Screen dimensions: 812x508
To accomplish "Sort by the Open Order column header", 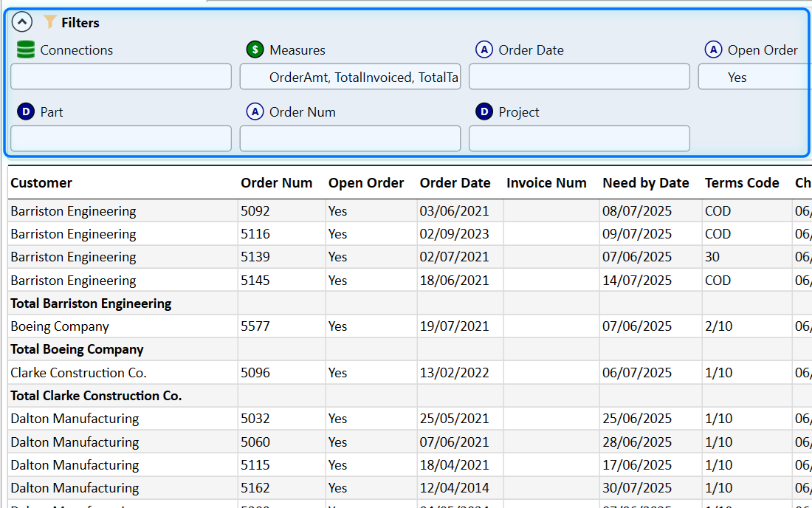I will 366,183.
